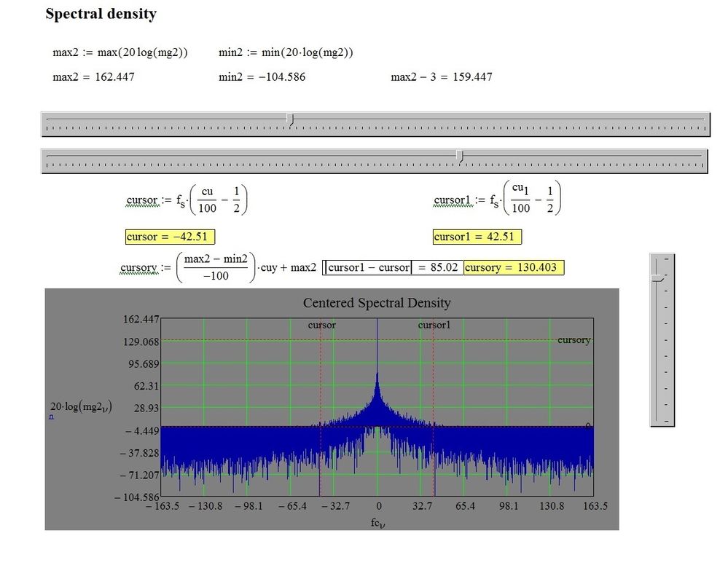Click the max2 − 3 = 159.447 expression
This screenshot has height=568, width=728.
(442, 76)
